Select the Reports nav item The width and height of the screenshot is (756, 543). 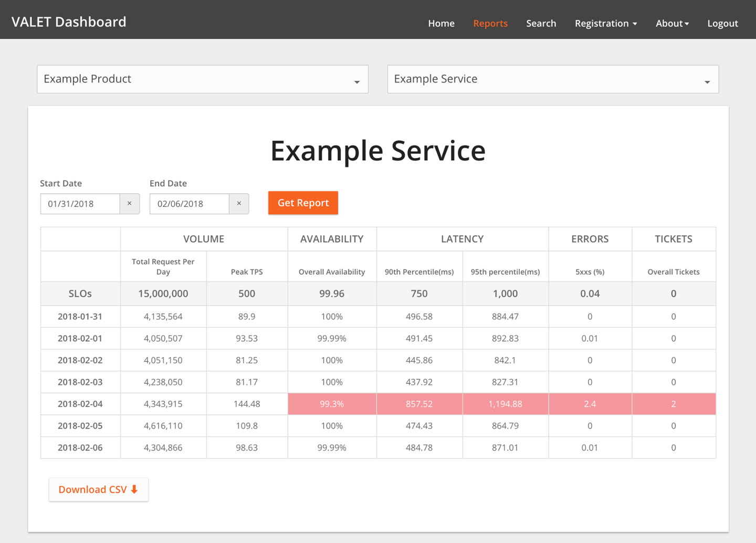490,24
